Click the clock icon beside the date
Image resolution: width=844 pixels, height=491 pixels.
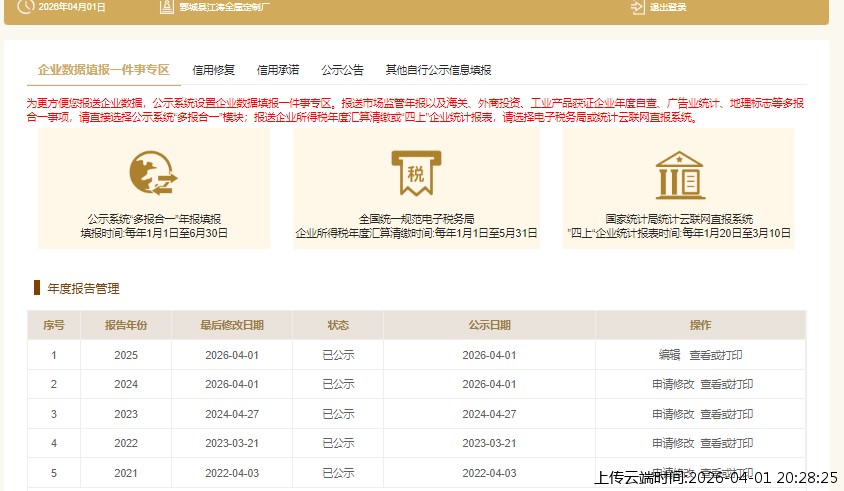25,6
